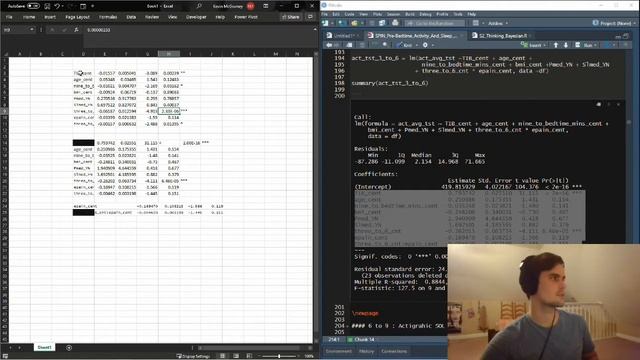Open the Build menu in RStudio
The image size is (640, 360).
(410, 14)
